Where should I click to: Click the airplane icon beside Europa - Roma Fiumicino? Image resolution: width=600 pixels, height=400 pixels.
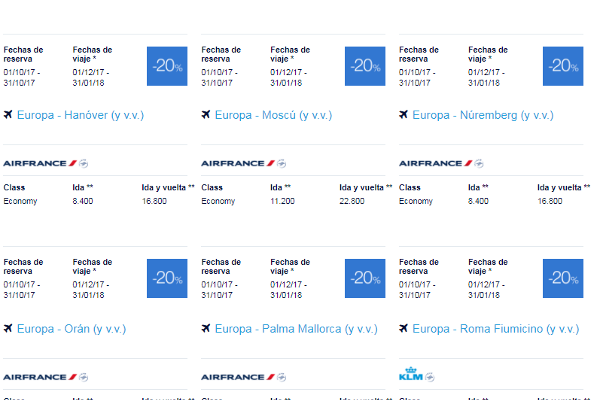point(403,328)
